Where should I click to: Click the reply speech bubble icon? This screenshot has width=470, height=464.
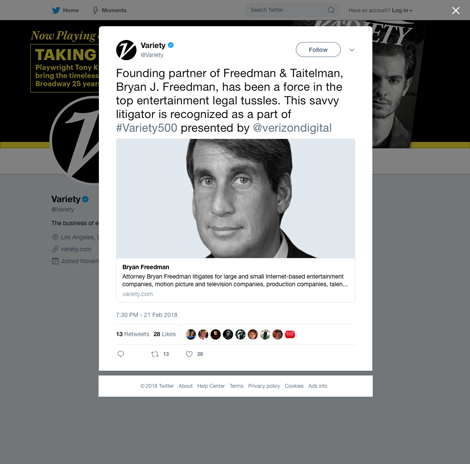click(121, 354)
